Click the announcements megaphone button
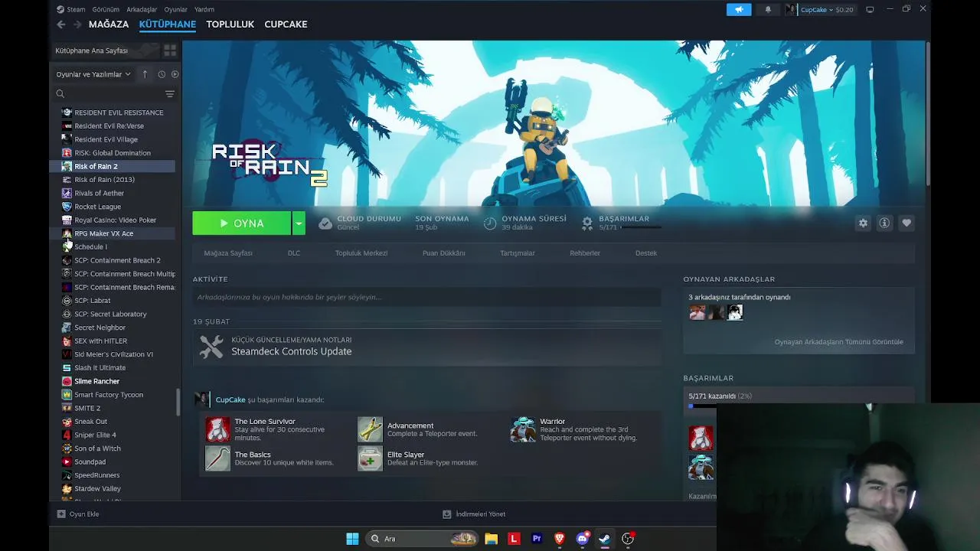Viewport: 980px width, 551px height. [739, 10]
